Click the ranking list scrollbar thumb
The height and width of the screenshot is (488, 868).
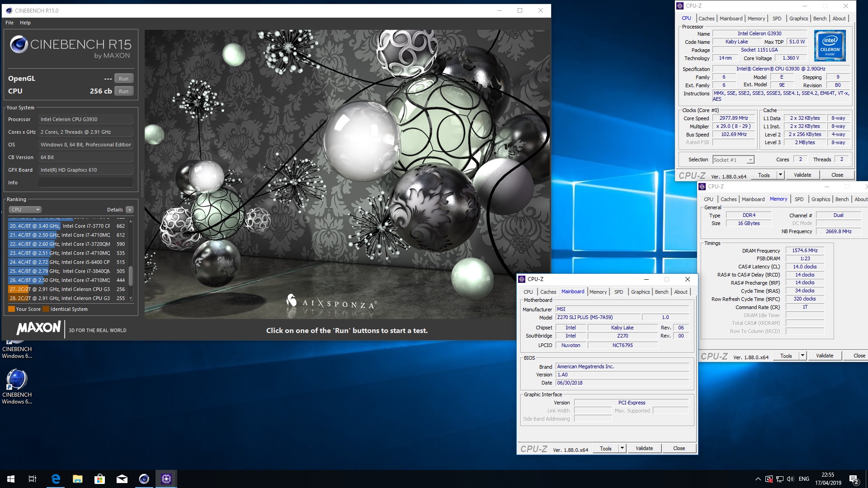[131, 276]
